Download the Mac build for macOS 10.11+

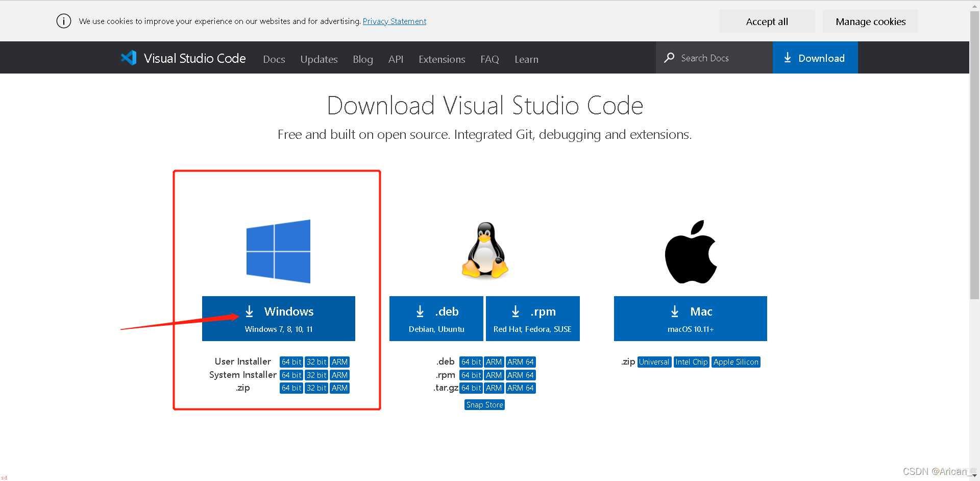[x=691, y=319]
